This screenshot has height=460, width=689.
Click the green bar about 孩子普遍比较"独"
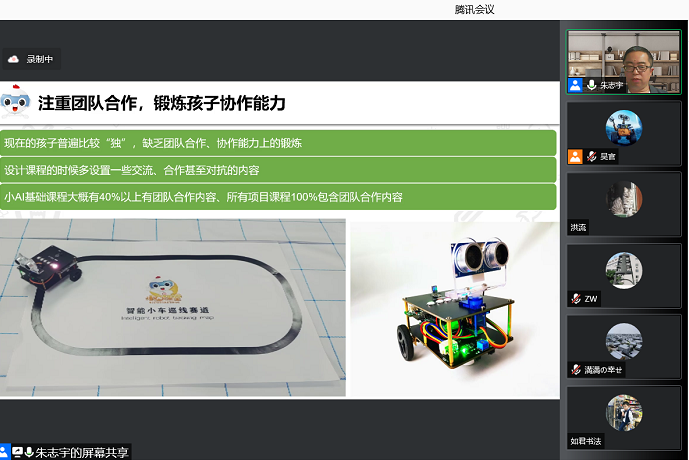click(x=278, y=143)
